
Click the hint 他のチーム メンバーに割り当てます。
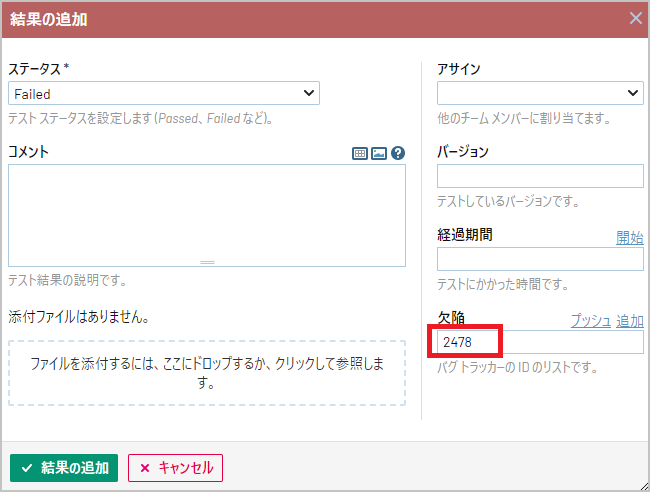click(524, 119)
